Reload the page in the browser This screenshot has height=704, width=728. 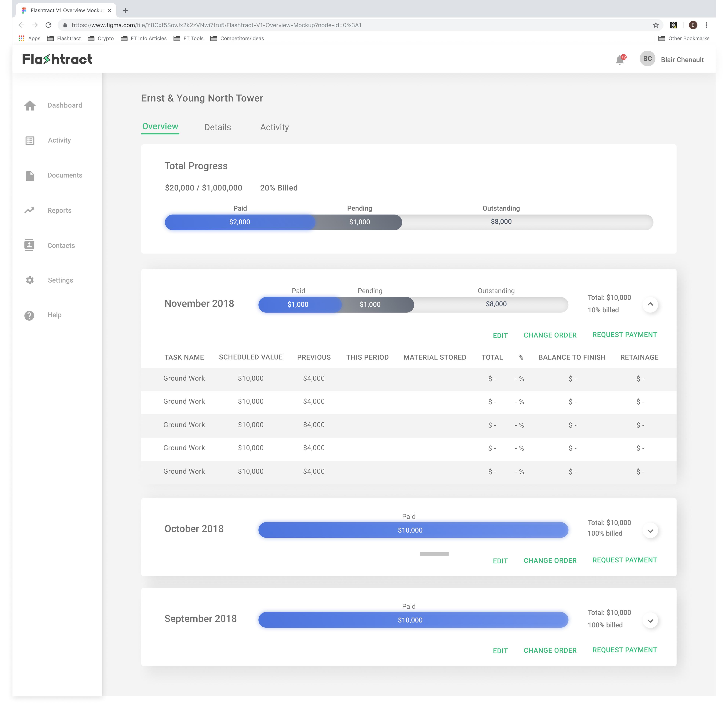(48, 25)
